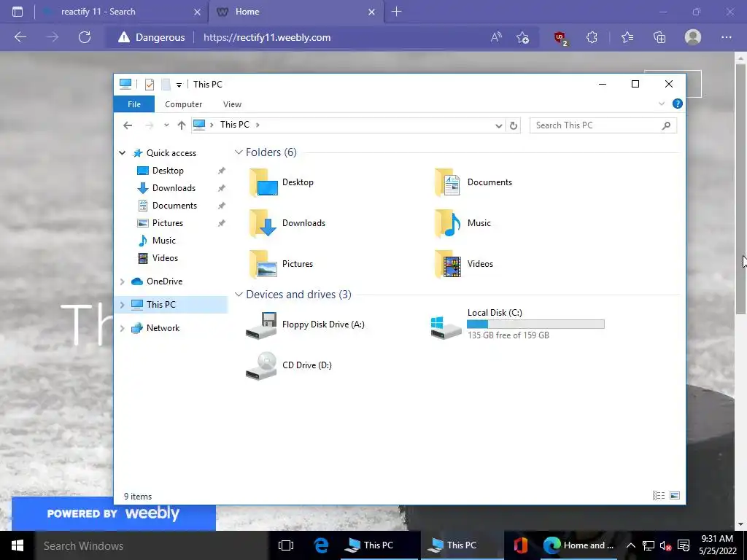This screenshot has width=747, height=560.
Task: Refresh the This PC address bar
Action: (x=513, y=125)
